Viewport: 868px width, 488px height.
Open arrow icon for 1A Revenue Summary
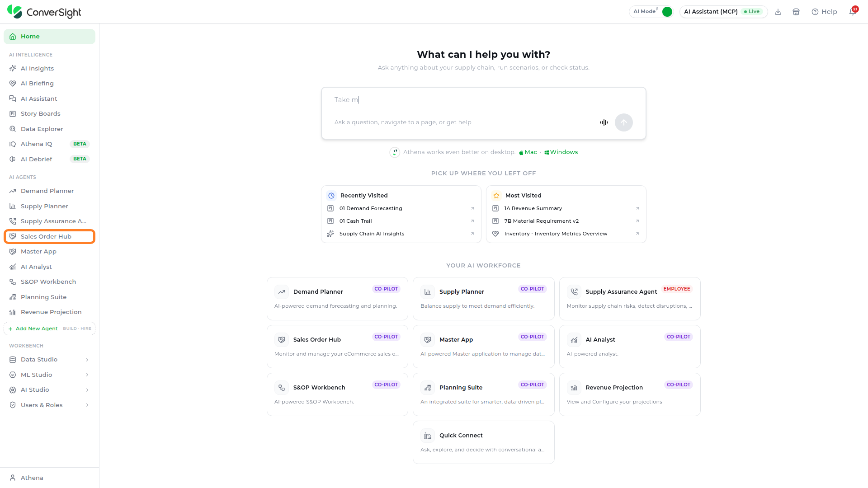[x=637, y=208]
